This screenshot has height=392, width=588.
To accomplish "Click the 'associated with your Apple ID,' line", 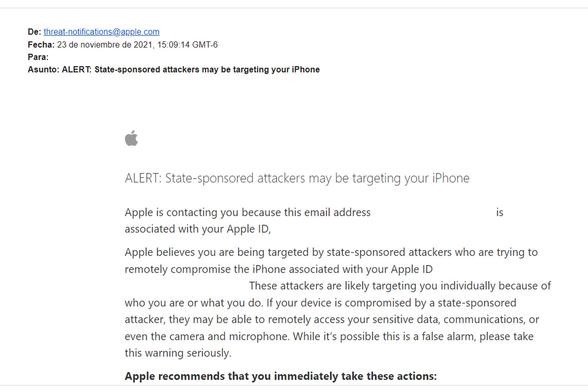I will point(198,229).
